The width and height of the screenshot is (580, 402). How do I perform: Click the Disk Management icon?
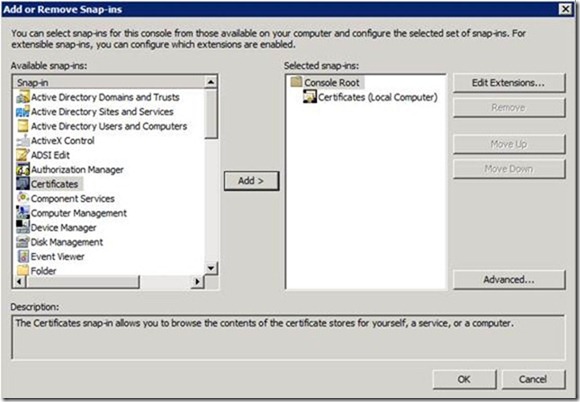tap(23, 242)
